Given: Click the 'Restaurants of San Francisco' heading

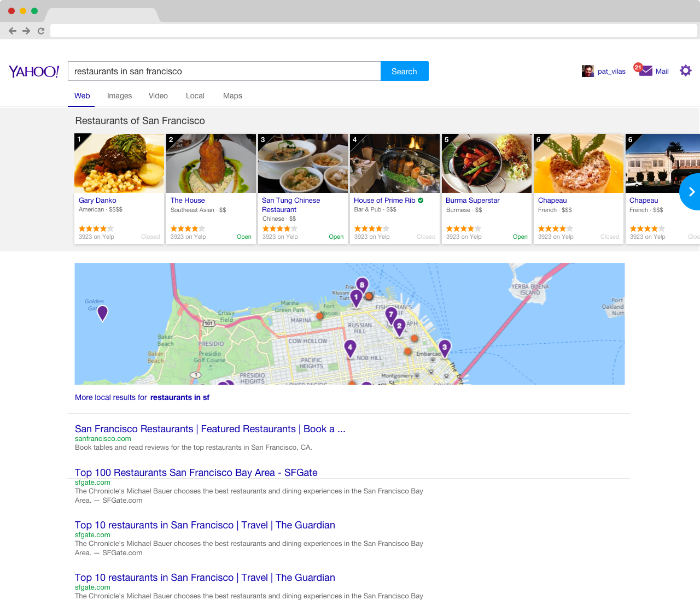Looking at the screenshot, I should [140, 121].
